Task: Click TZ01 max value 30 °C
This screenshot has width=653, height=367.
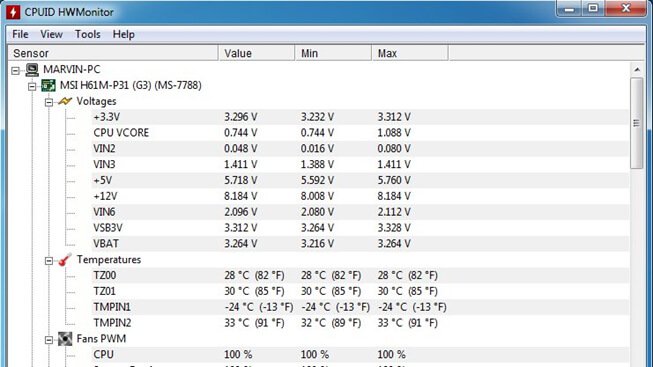Action: tap(408, 291)
